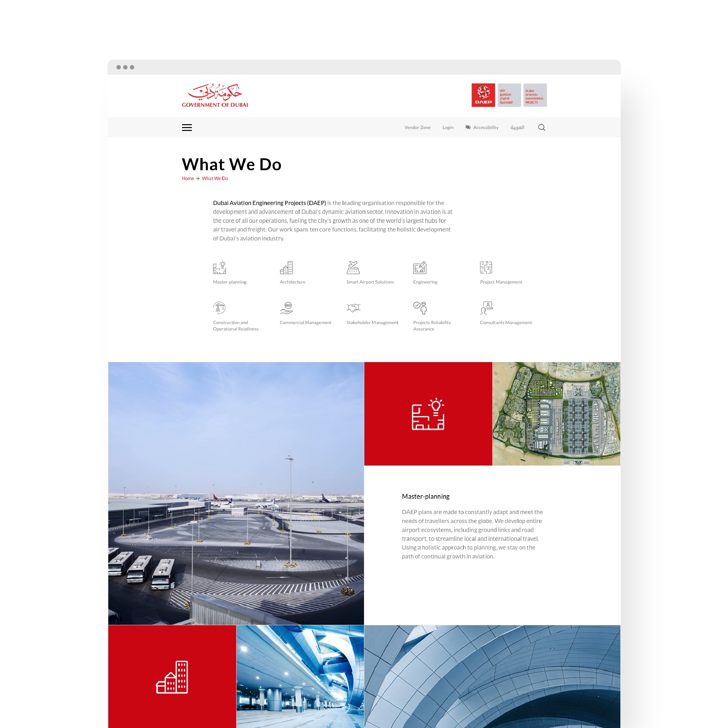This screenshot has height=728, width=728.
Task: Expand the navigation hamburger menu
Action: [x=187, y=127]
